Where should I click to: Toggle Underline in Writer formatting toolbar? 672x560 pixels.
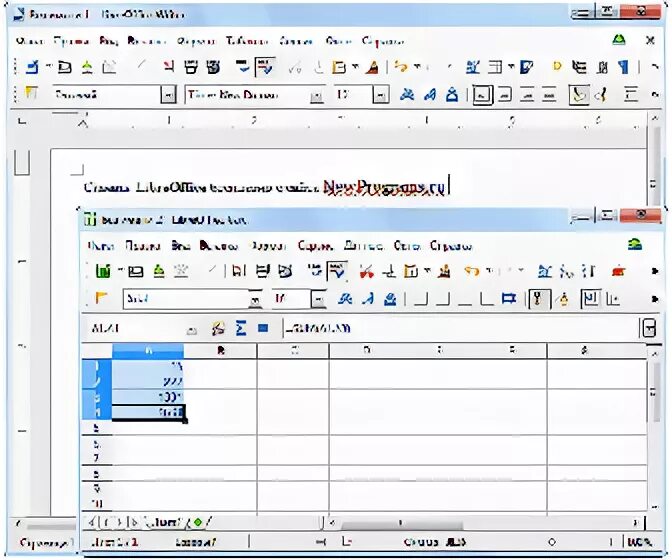[x=452, y=94]
